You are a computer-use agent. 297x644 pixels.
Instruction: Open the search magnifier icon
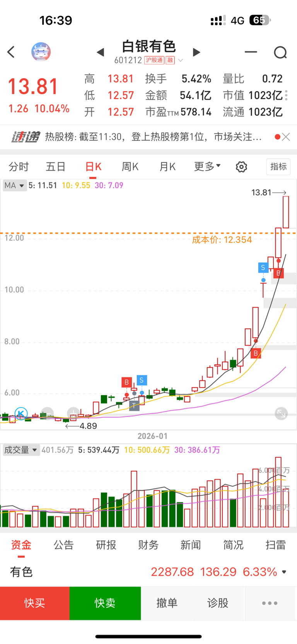(x=280, y=52)
